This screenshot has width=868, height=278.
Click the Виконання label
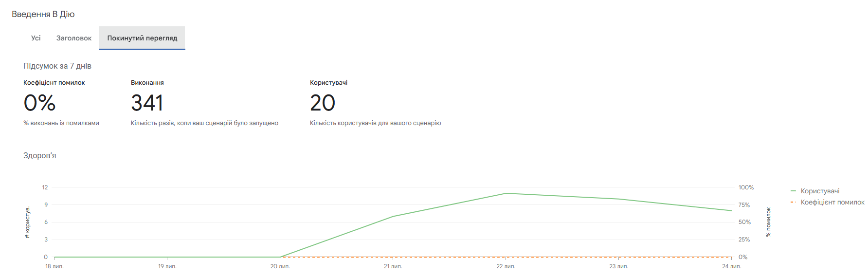coord(147,83)
